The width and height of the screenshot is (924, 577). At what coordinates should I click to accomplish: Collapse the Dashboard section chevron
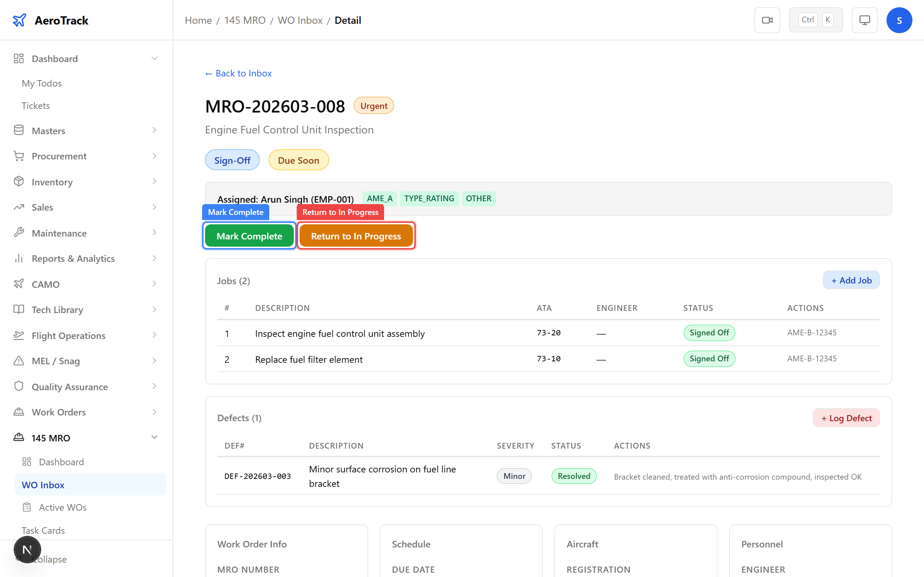[x=154, y=59]
